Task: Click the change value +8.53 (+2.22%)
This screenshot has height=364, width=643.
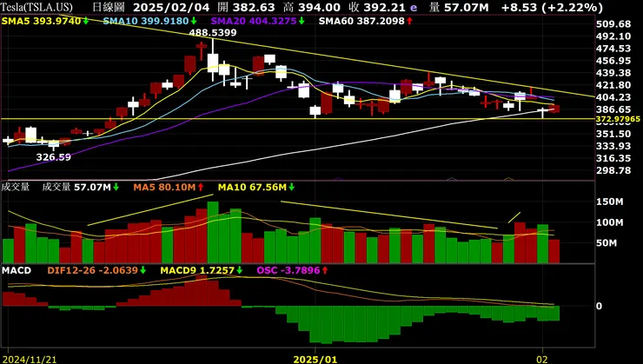Action: click(552, 7)
